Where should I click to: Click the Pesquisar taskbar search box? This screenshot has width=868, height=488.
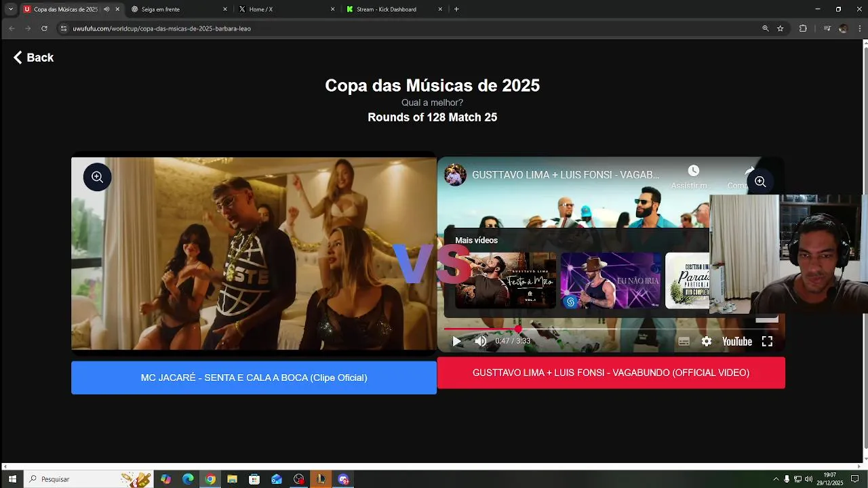coord(88,479)
